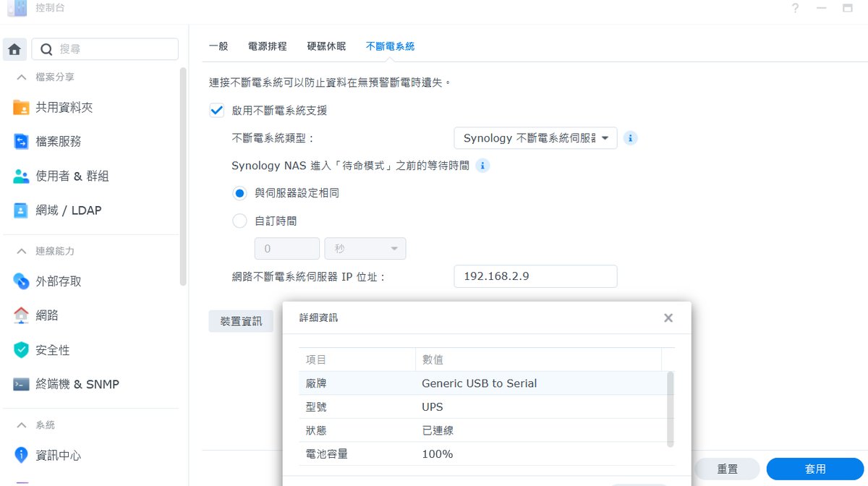The height and width of the screenshot is (486, 868).
Task: Click the 裝置資訊 button
Action: (x=241, y=321)
